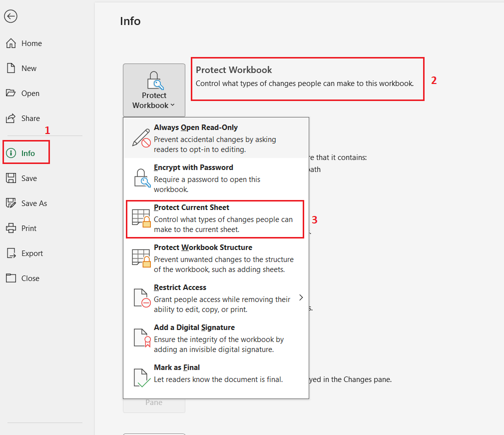Expand the Protect Workbook dropdown button
504x435 pixels.
pos(154,90)
